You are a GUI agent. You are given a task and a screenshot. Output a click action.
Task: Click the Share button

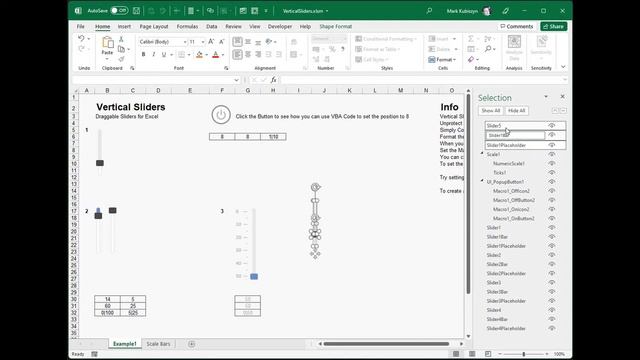click(x=553, y=27)
